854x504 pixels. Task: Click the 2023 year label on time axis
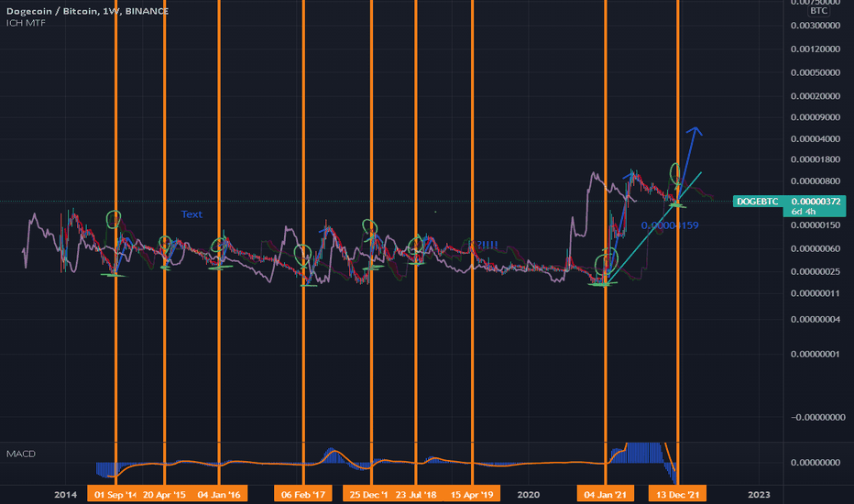coord(759,495)
